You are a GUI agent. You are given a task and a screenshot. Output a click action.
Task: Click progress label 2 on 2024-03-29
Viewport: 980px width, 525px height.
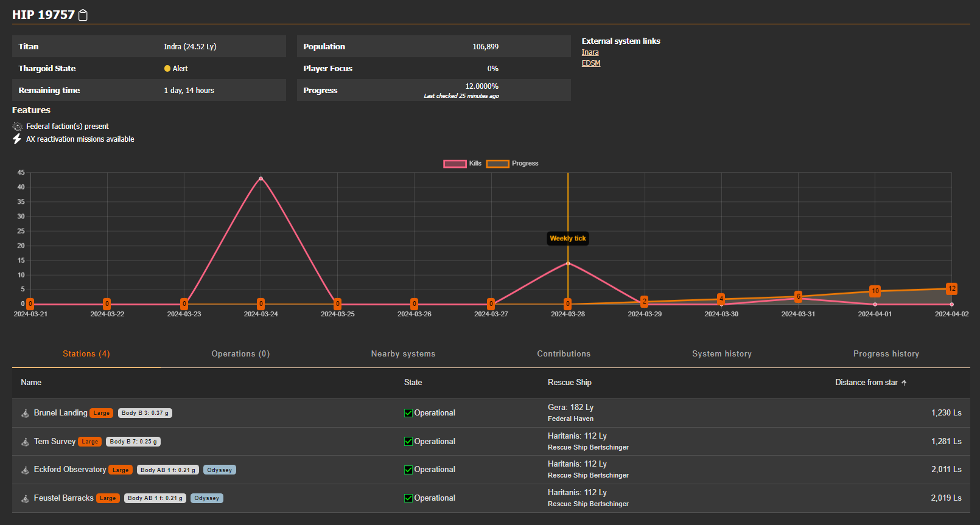[x=645, y=301]
